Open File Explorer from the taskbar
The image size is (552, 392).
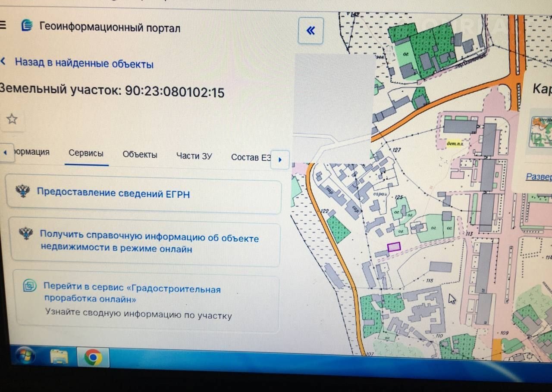(x=59, y=357)
